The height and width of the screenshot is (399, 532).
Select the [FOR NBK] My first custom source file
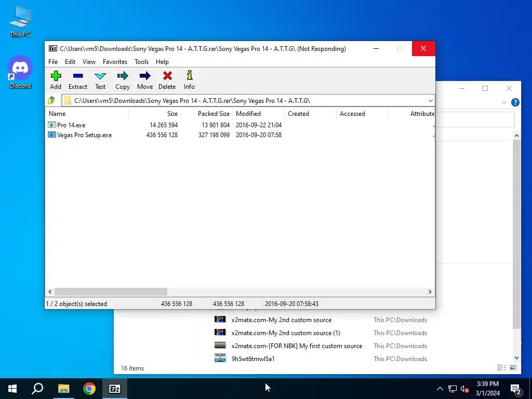pos(297,345)
